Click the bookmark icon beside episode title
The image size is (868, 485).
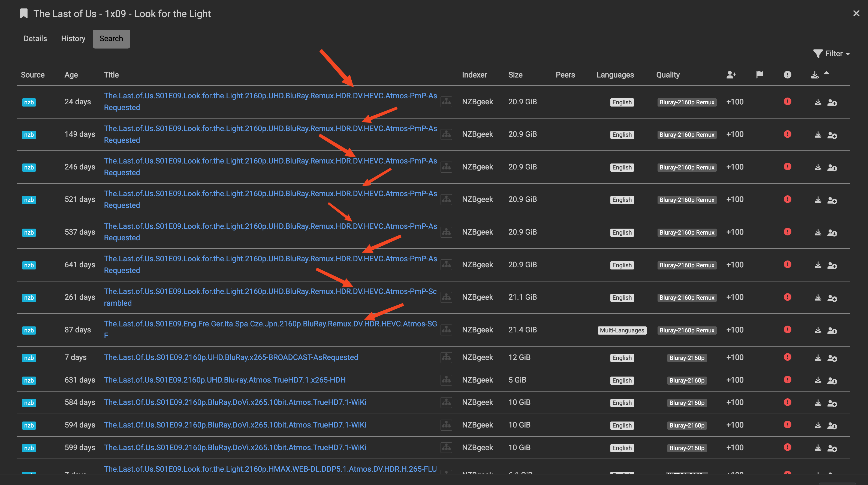(x=24, y=14)
